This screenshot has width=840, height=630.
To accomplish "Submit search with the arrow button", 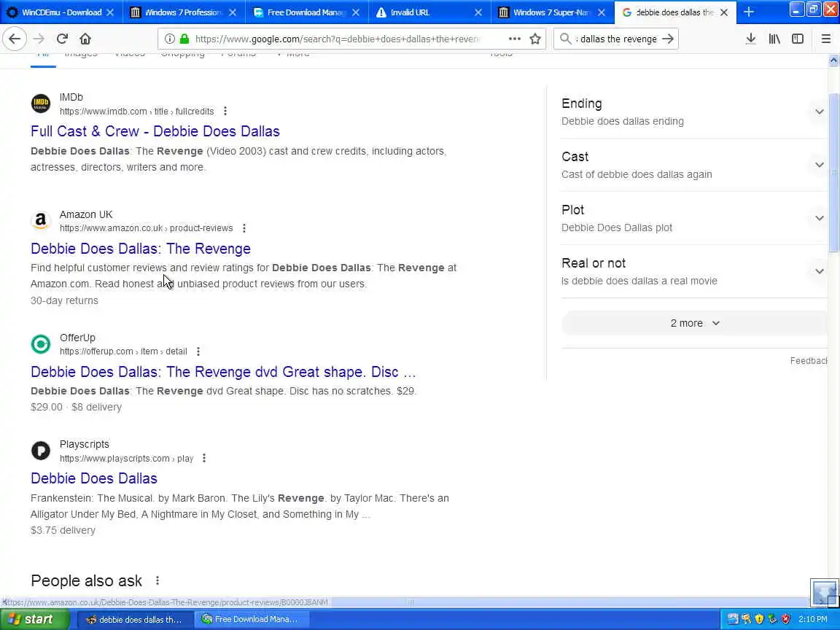I will coord(667,39).
